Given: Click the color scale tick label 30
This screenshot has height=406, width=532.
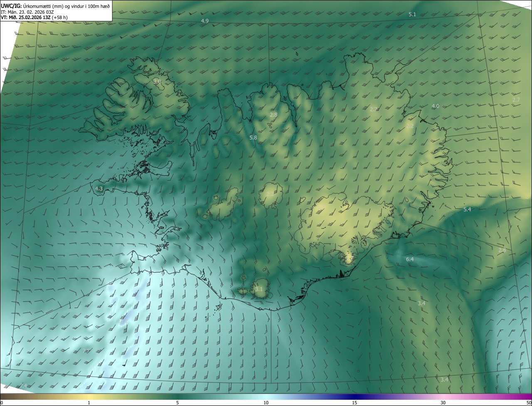Looking at the screenshot, I should (x=443, y=403).
